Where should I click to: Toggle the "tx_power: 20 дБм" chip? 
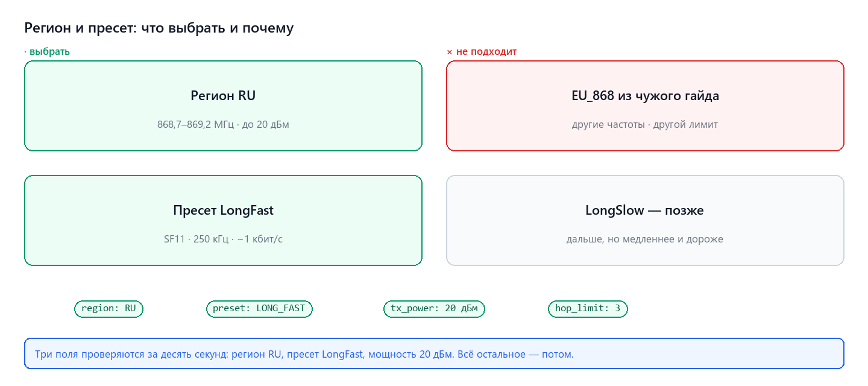pyautogui.click(x=434, y=309)
